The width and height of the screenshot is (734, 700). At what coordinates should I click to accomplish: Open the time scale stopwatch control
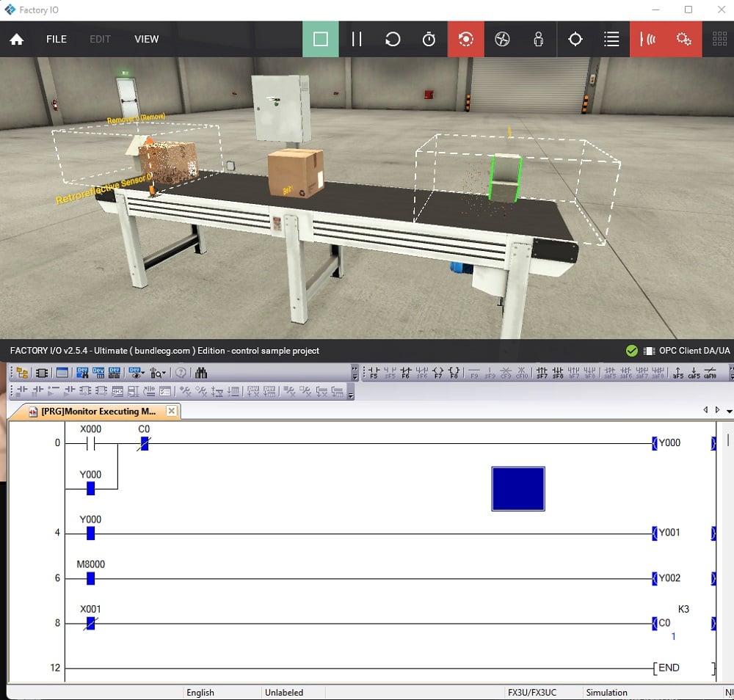tap(429, 39)
